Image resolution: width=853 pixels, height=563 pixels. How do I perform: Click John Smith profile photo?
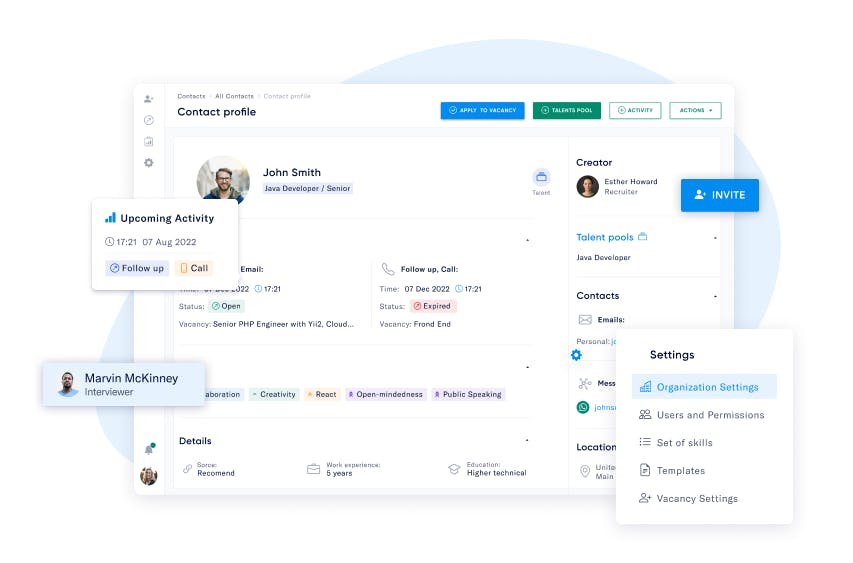223,181
